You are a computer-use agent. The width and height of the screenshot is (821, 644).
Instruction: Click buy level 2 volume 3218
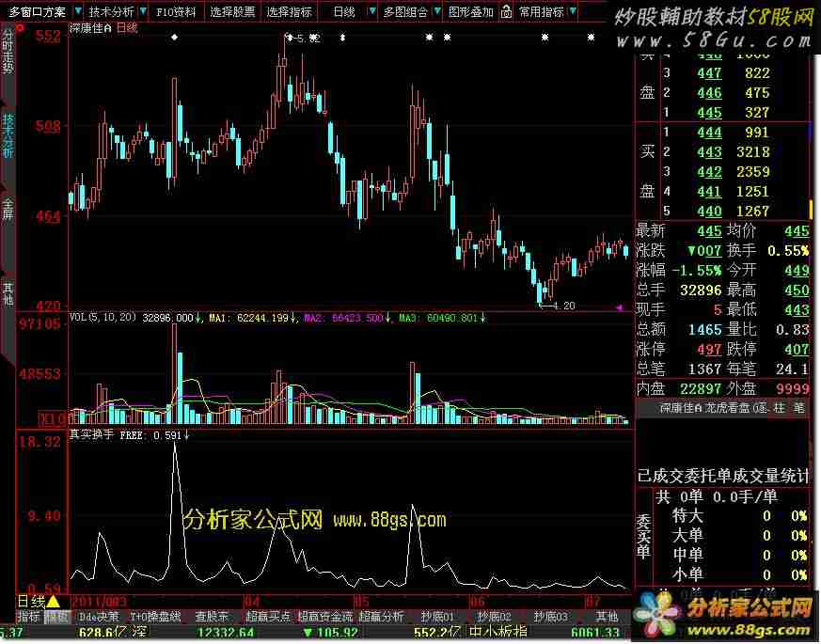(x=752, y=152)
